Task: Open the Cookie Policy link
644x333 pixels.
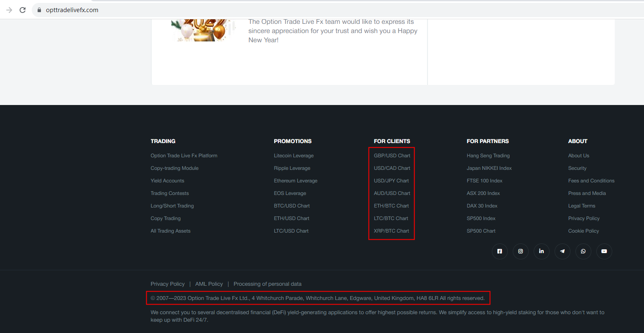Action: pyautogui.click(x=584, y=231)
